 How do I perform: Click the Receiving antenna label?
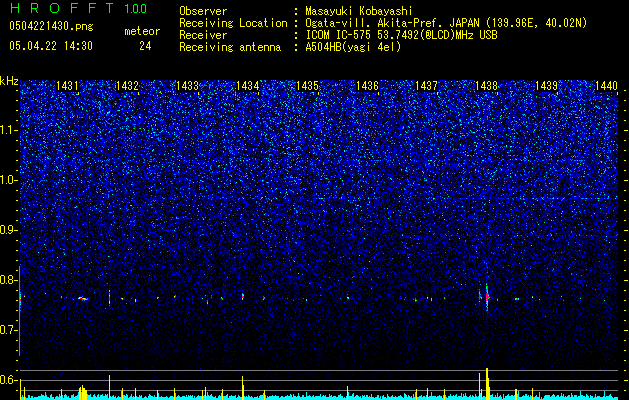point(230,47)
